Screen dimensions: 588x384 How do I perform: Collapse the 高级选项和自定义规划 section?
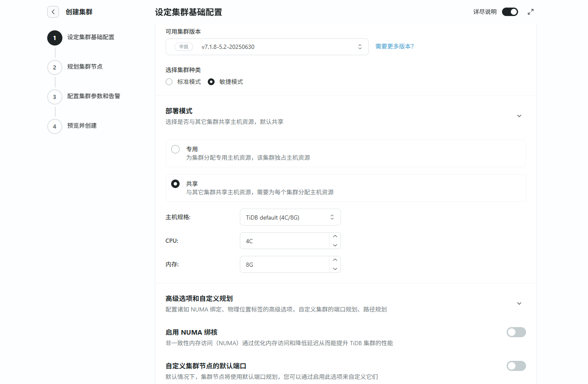(x=519, y=303)
